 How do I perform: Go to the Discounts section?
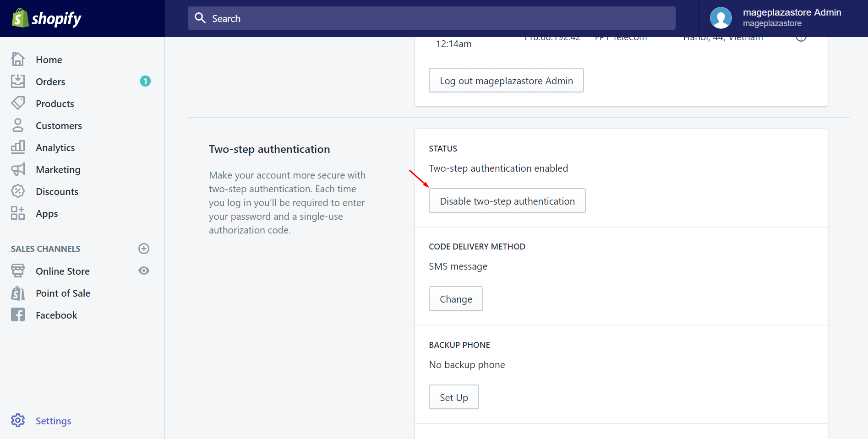[x=57, y=191]
